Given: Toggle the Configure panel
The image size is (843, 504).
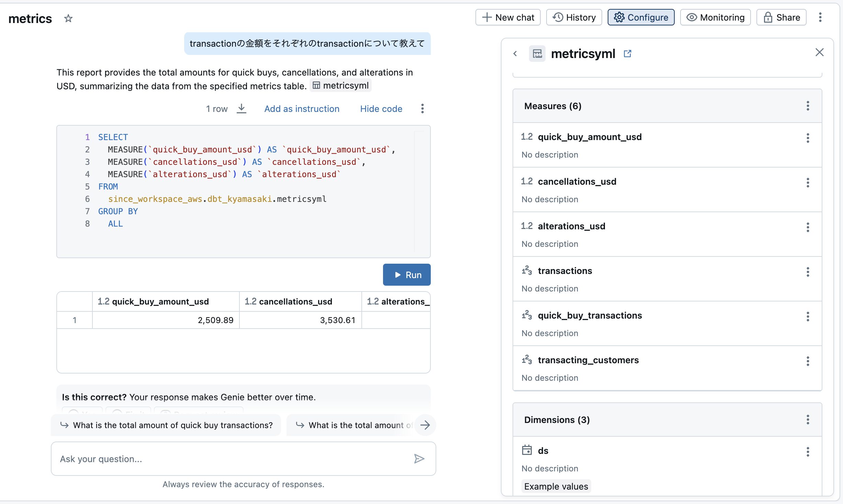Looking at the screenshot, I should [x=641, y=17].
